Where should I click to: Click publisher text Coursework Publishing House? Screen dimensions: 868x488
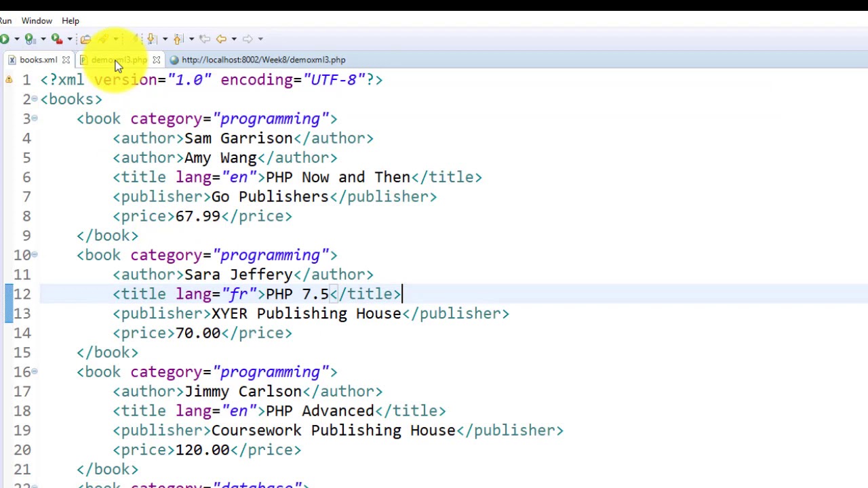(x=333, y=430)
